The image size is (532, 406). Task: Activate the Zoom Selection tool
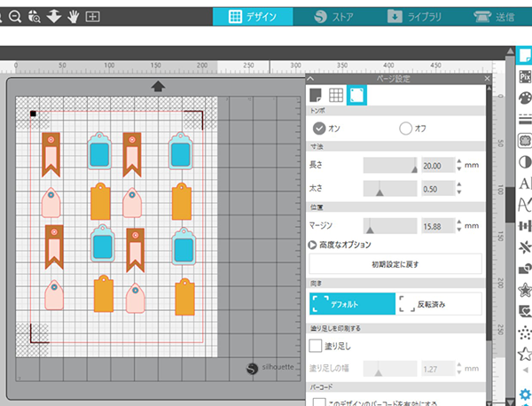[35, 16]
